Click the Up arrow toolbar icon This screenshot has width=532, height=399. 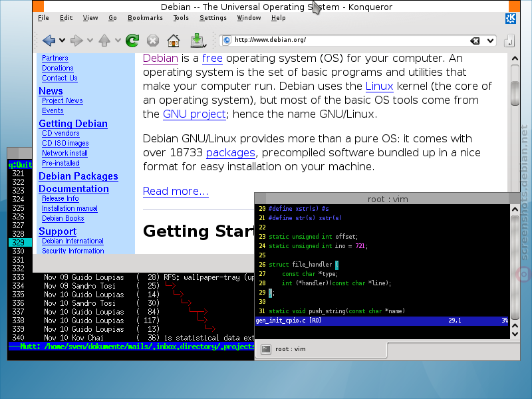click(x=104, y=41)
